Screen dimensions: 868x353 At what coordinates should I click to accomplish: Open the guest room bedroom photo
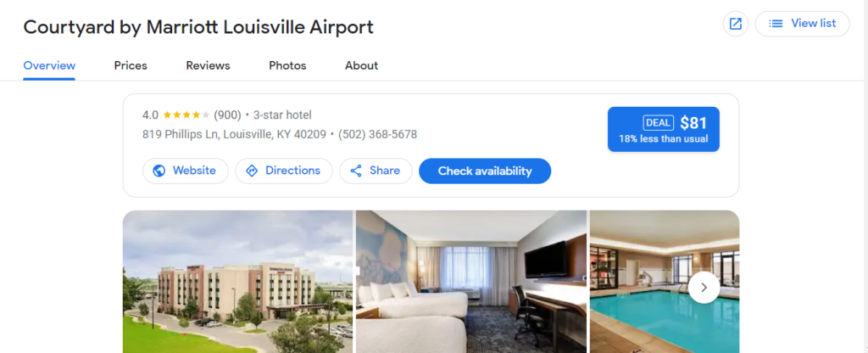point(471,282)
